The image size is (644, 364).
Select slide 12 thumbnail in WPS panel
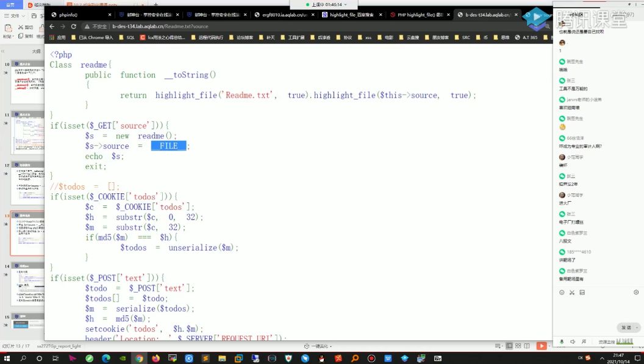[x=28, y=183]
